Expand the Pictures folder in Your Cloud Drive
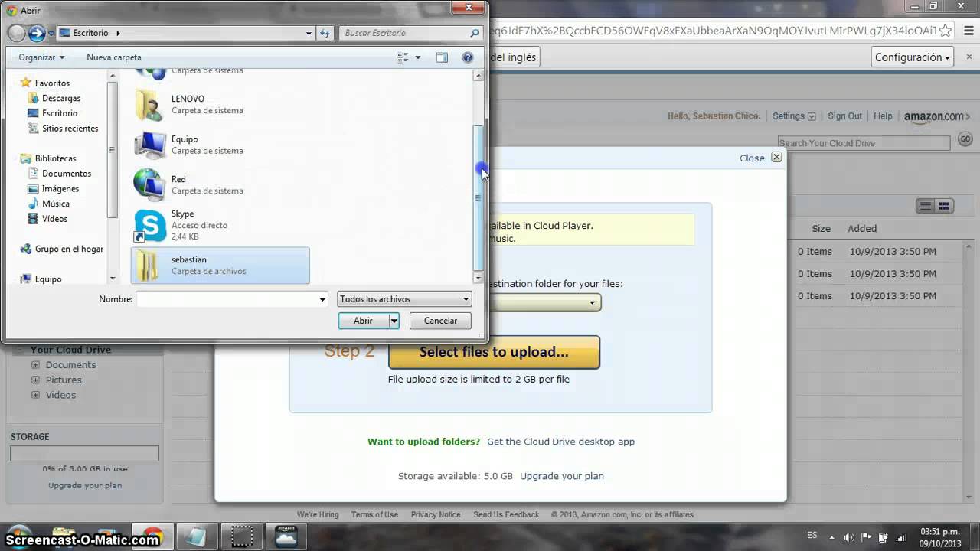 35,380
